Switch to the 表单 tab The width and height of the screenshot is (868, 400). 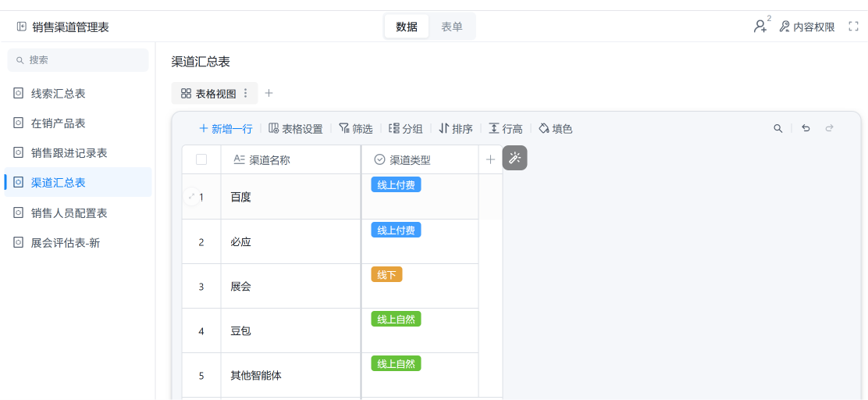pyautogui.click(x=452, y=27)
